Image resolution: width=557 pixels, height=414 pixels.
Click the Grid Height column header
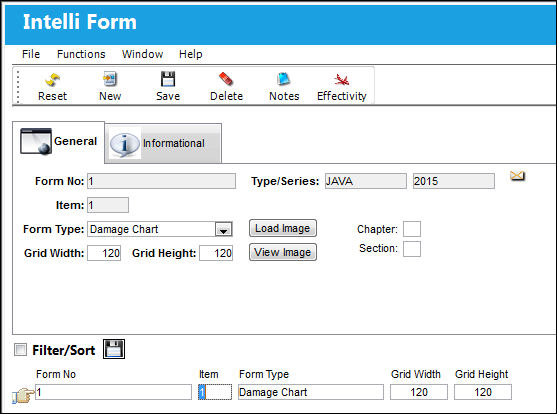coord(481,374)
